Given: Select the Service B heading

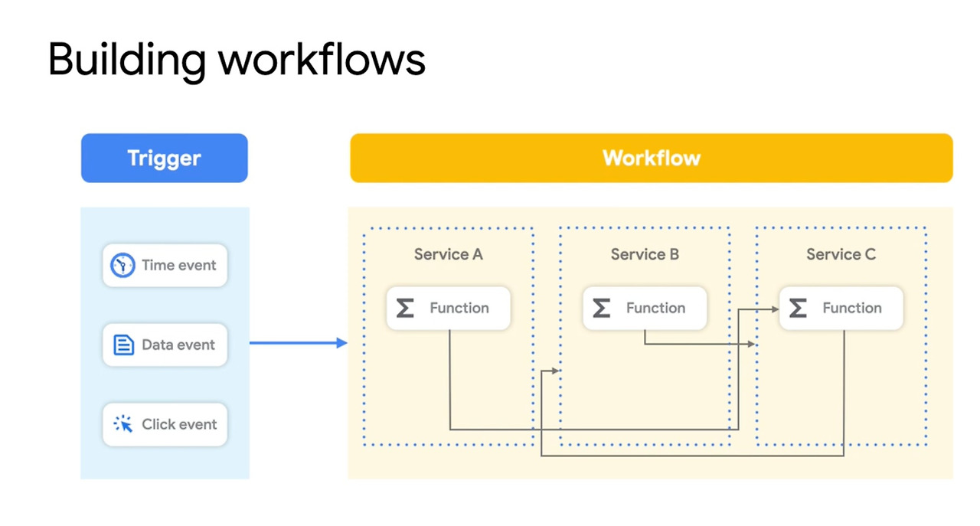Looking at the screenshot, I should (645, 254).
